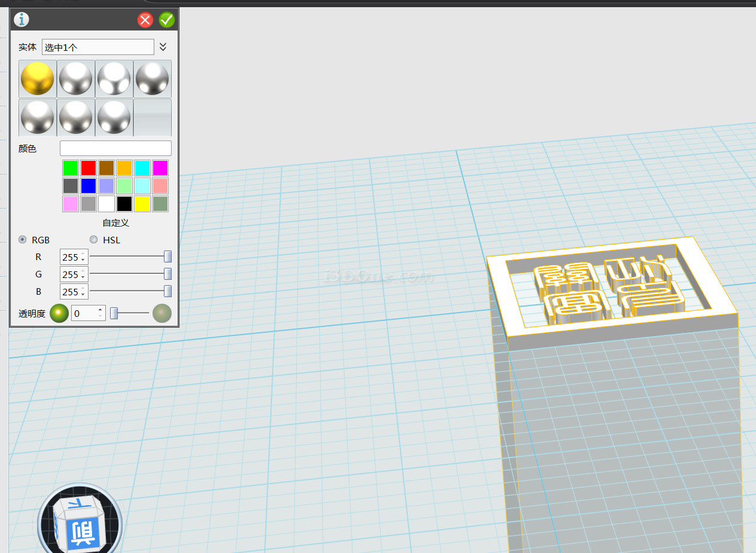Click the faded transparent sphere icon
The height and width of the screenshot is (553, 756).
tap(162, 313)
